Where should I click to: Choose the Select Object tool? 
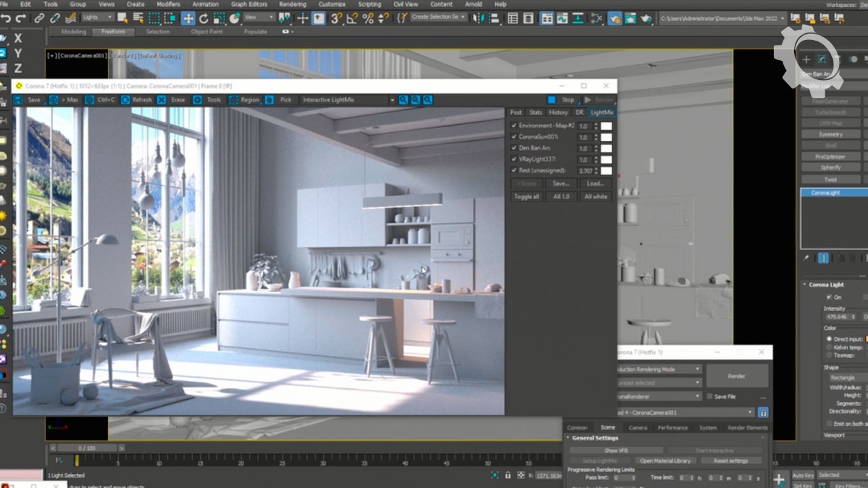pyautogui.click(x=123, y=18)
